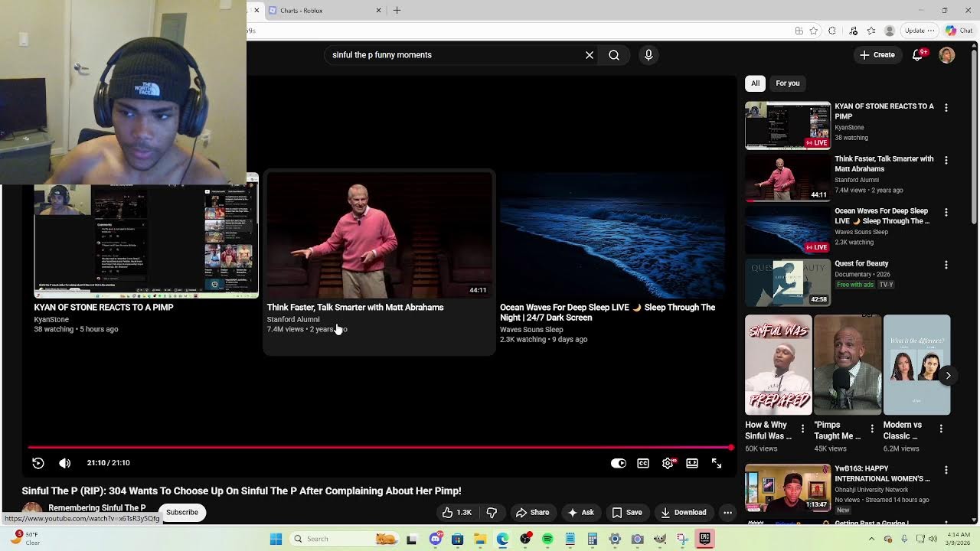The image size is (980, 551).
Task: Select the For you filter chip
Action: click(x=788, y=83)
